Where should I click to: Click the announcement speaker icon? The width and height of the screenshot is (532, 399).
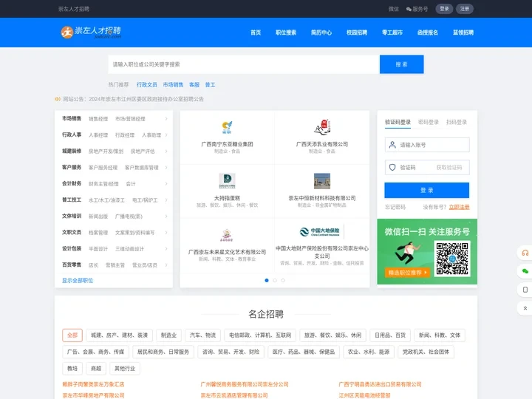click(x=58, y=99)
